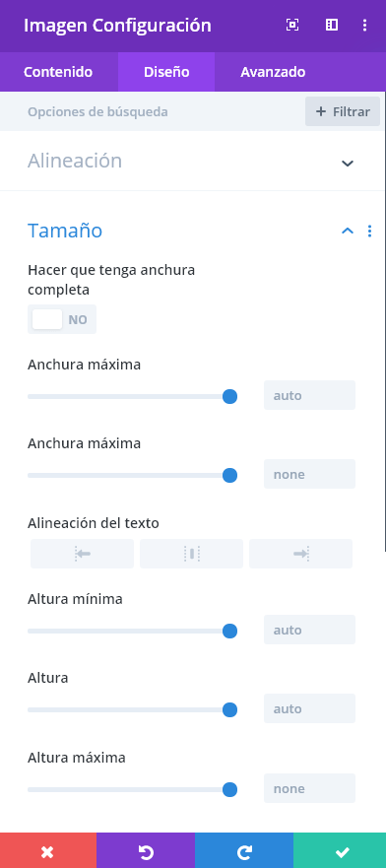Click the purple undo arrow icon

[146, 852]
